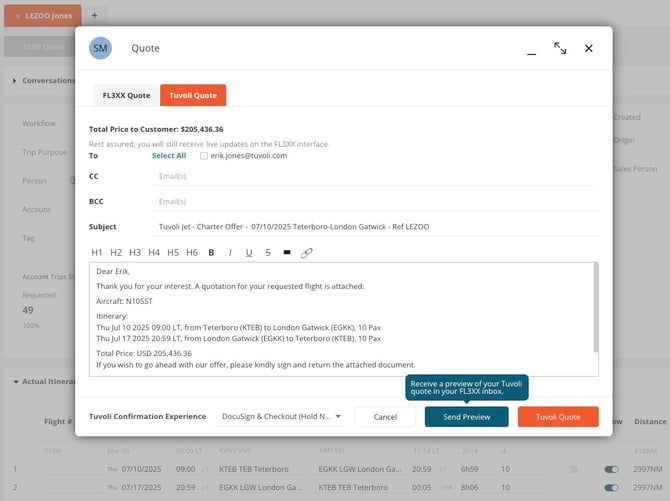Screen dimensions: 670x501
Task: Select the Tuvoli Quote tab
Action: [193, 95]
